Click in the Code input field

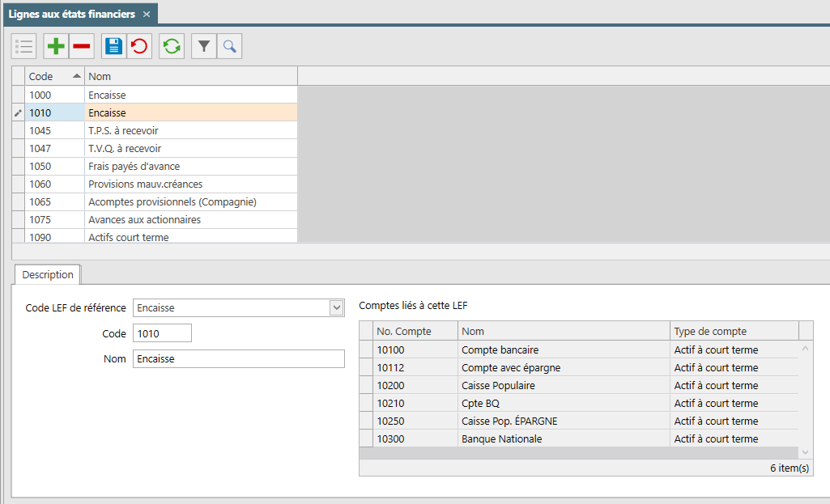click(162, 334)
